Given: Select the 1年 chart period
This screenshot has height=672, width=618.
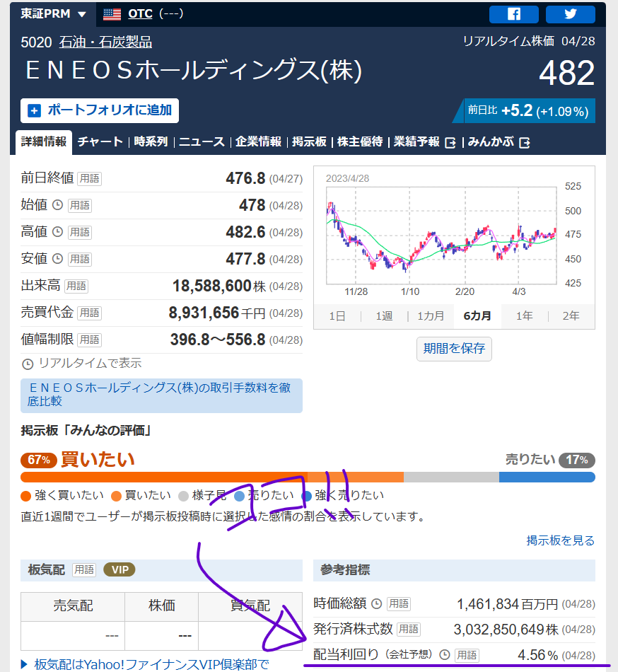Looking at the screenshot, I should pyautogui.click(x=524, y=316).
